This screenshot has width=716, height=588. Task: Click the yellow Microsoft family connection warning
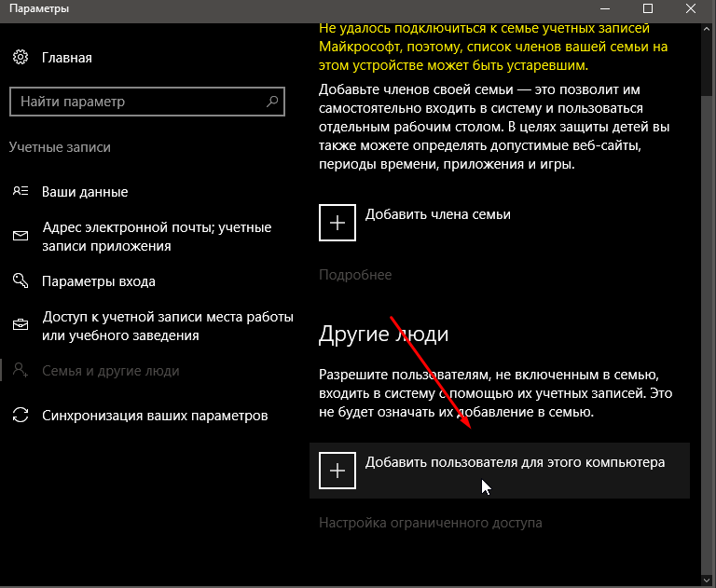click(493, 47)
